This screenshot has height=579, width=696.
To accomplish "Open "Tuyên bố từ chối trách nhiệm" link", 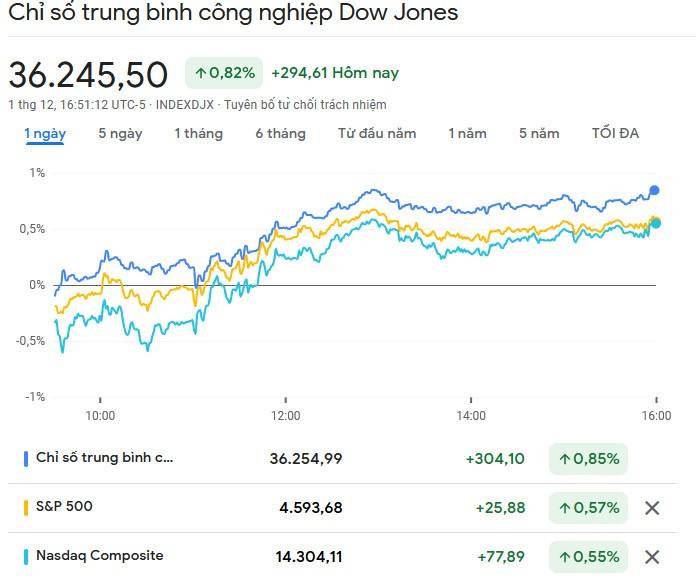I will tap(305, 105).
